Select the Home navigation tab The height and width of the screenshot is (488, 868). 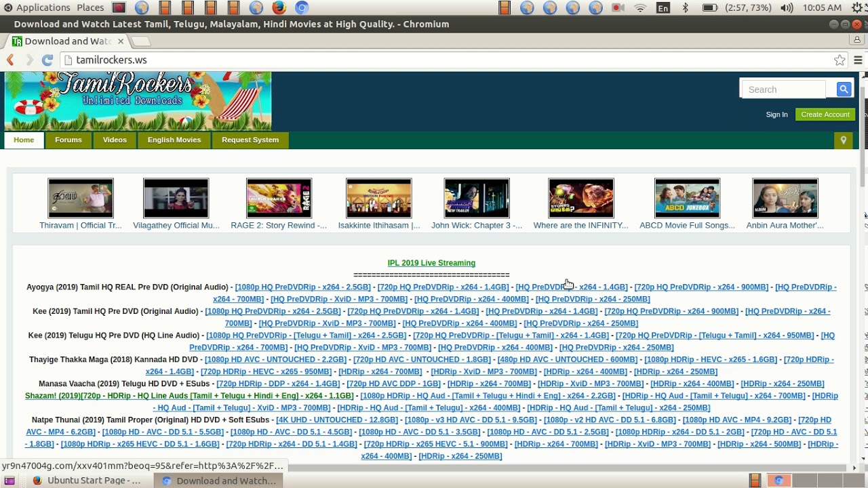click(x=24, y=140)
